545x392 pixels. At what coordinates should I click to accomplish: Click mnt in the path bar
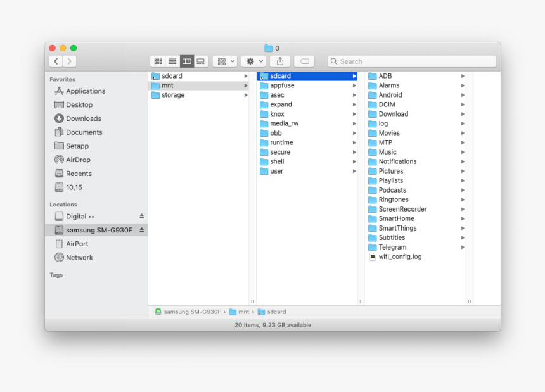click(x=241, y=312)
